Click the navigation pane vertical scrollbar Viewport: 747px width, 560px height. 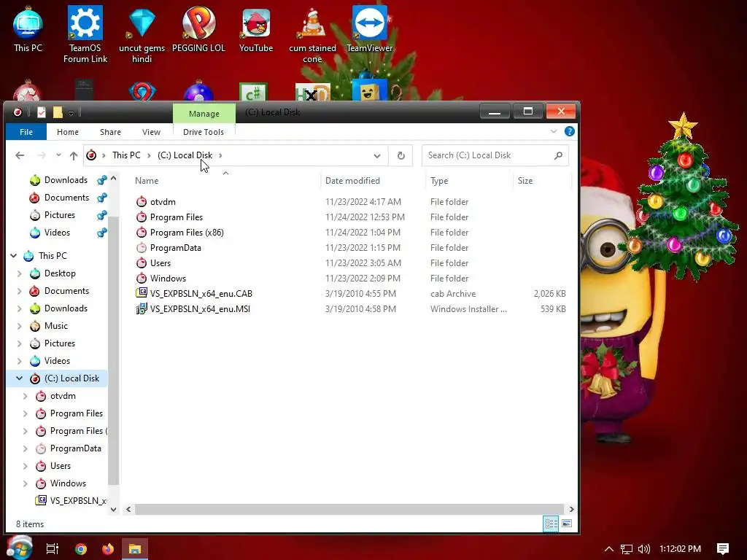tap(113, 350)
